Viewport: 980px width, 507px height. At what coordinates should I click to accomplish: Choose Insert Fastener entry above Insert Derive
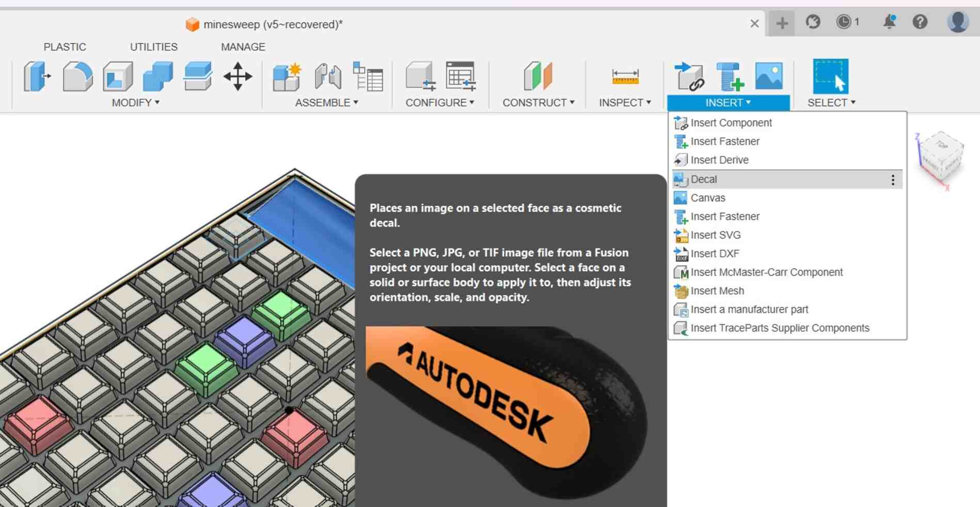787,141
